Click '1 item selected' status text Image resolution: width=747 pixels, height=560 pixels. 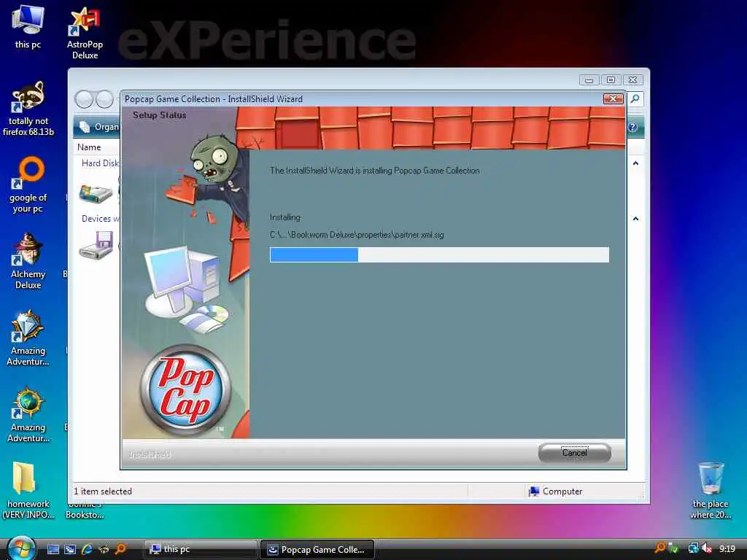102,491
